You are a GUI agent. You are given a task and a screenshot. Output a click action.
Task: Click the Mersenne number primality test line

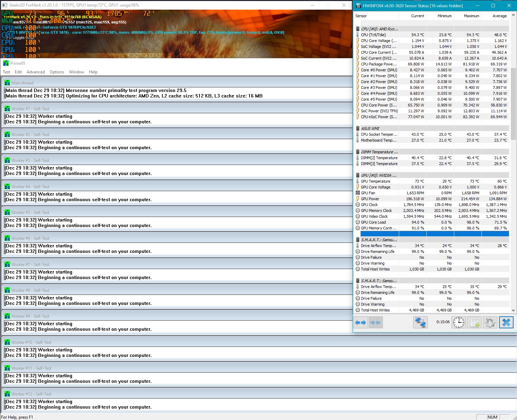tap(95, 90)
